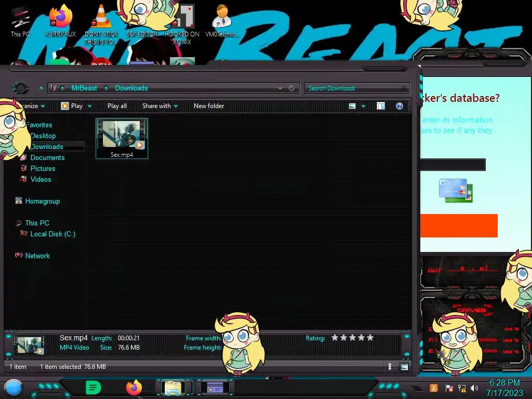Click the details pane video preview thumbnail

pos(30,345)
